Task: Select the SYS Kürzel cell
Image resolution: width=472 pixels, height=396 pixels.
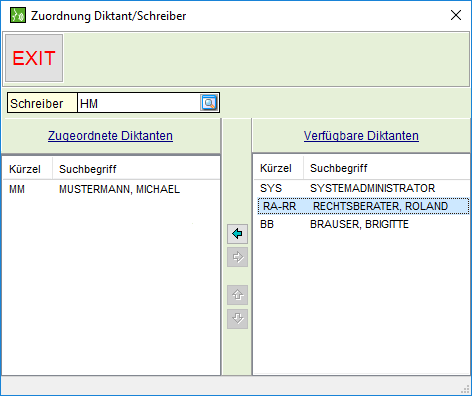Action: pyautogui.click(x=271, y=188)
